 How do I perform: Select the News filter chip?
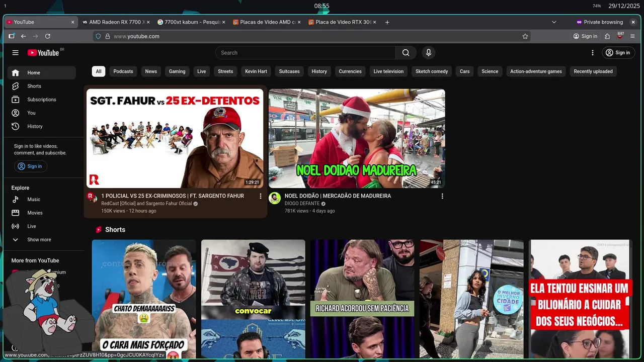151,71
